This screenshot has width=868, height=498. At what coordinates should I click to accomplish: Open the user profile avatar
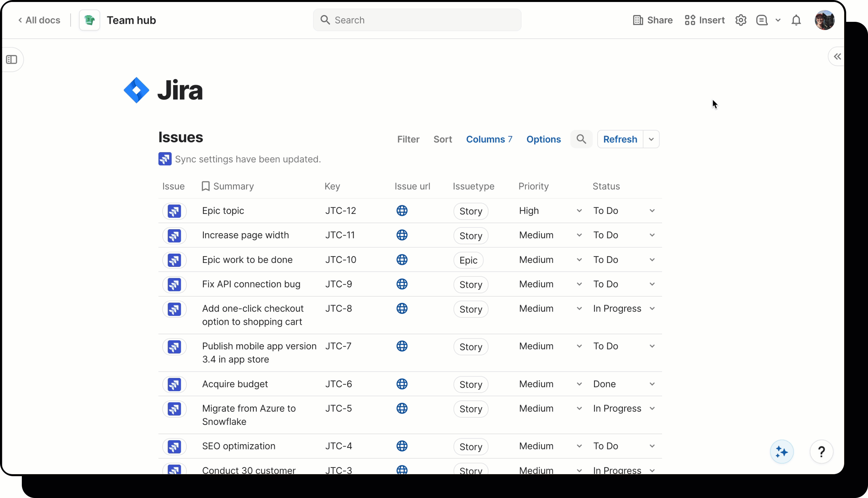click(x=825, y=20)
